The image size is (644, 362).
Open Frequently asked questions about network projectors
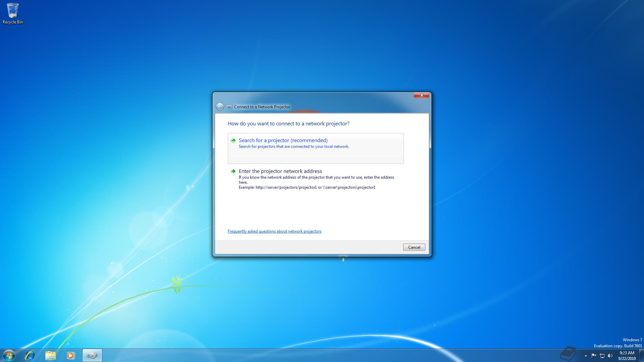(x=274, y=231)
